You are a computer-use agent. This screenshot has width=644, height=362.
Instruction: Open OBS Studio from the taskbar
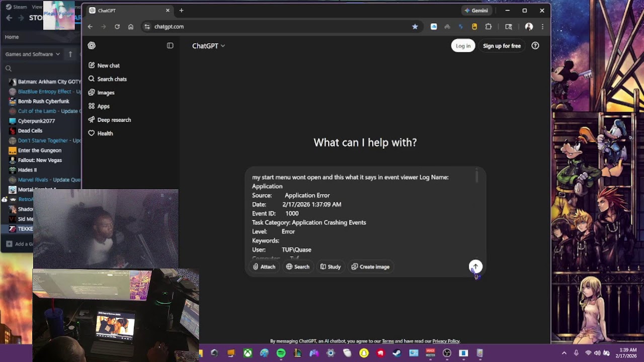click(447, 353)
